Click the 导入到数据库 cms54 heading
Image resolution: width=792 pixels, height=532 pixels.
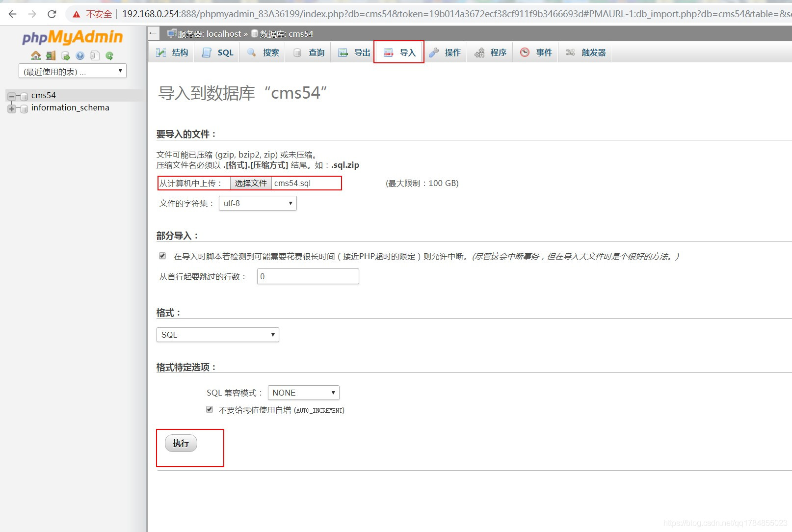tap(242, 93)
